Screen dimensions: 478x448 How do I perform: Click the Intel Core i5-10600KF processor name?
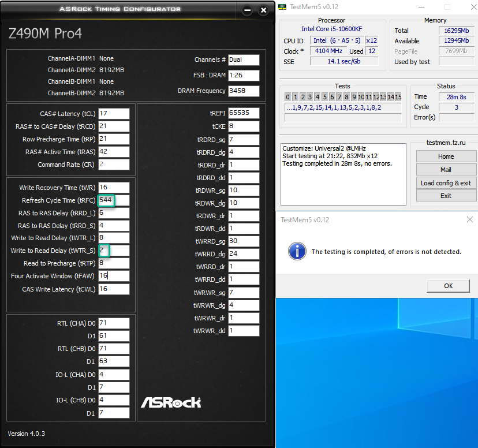(x=332, y=29)
